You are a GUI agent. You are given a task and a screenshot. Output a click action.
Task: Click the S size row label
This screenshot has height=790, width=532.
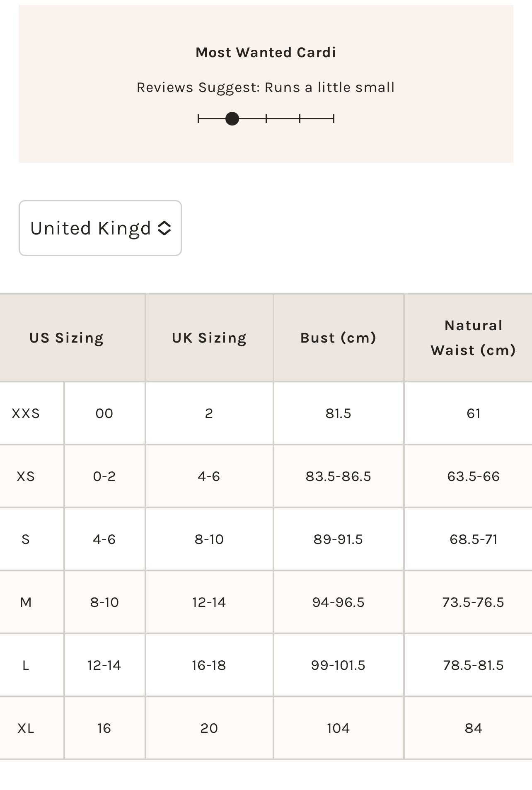click(26, 539)
